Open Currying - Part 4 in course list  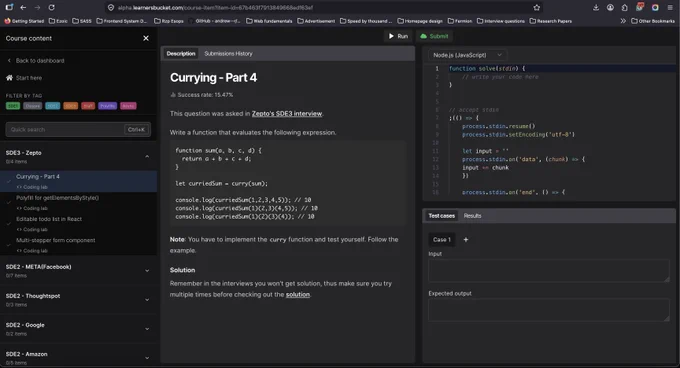coord(78,181)
